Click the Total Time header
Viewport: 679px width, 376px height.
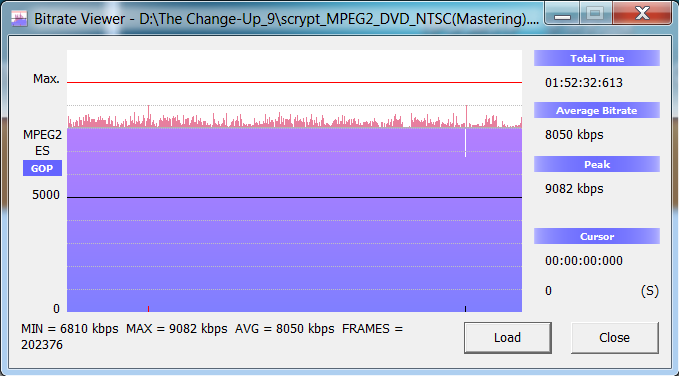click(597, 58)
